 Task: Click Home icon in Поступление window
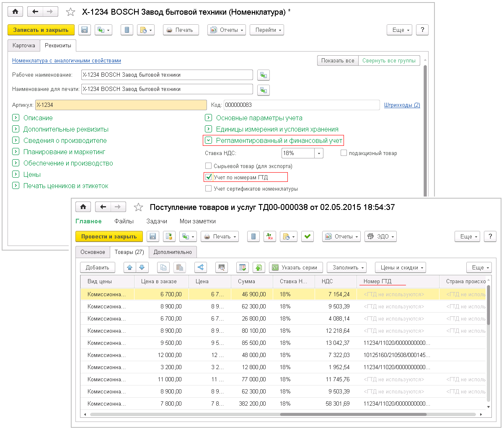coord(83,207)
